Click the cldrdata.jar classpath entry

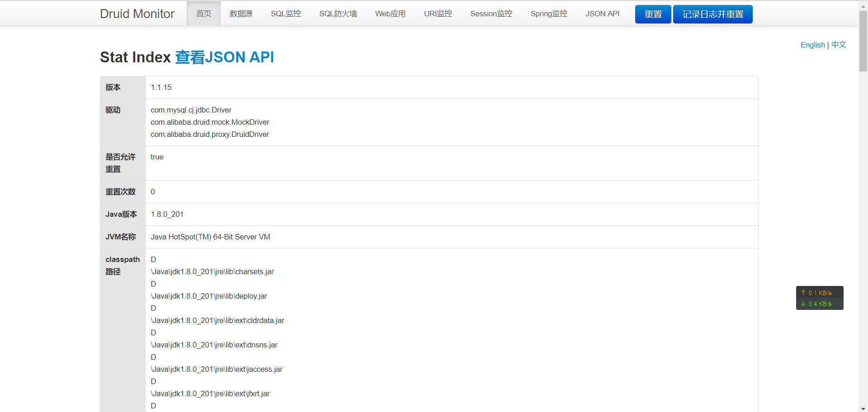click(217, 320)
